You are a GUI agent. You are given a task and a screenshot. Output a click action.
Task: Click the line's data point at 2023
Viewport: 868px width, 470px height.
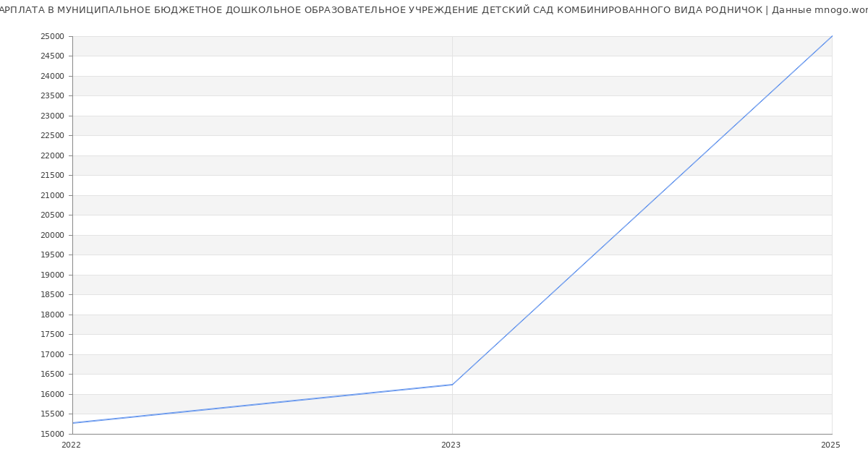point(452,385)
